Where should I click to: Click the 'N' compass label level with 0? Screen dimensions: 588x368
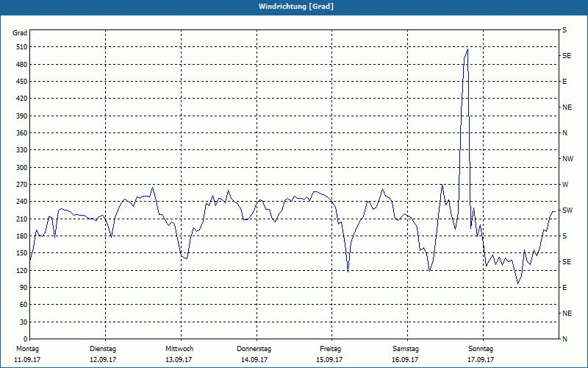pyautogui.click(x=564, y=339)
